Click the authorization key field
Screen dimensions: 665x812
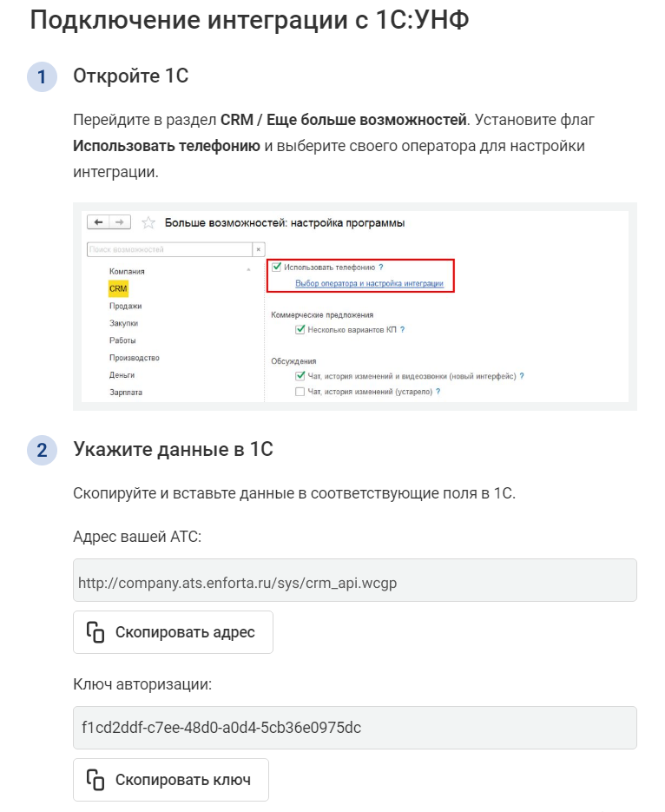pyautogui.click(x=354, y=728)
